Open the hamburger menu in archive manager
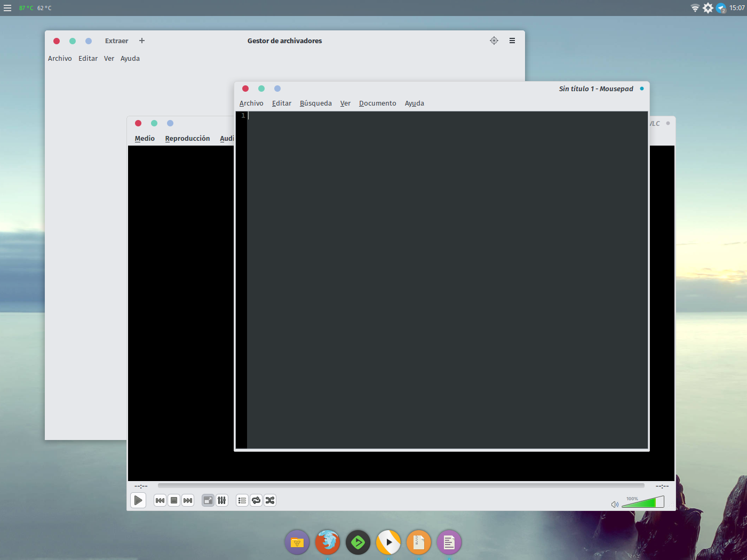This screenshot has width=747, height=560. pyautogui.click(x=512, y=41)
